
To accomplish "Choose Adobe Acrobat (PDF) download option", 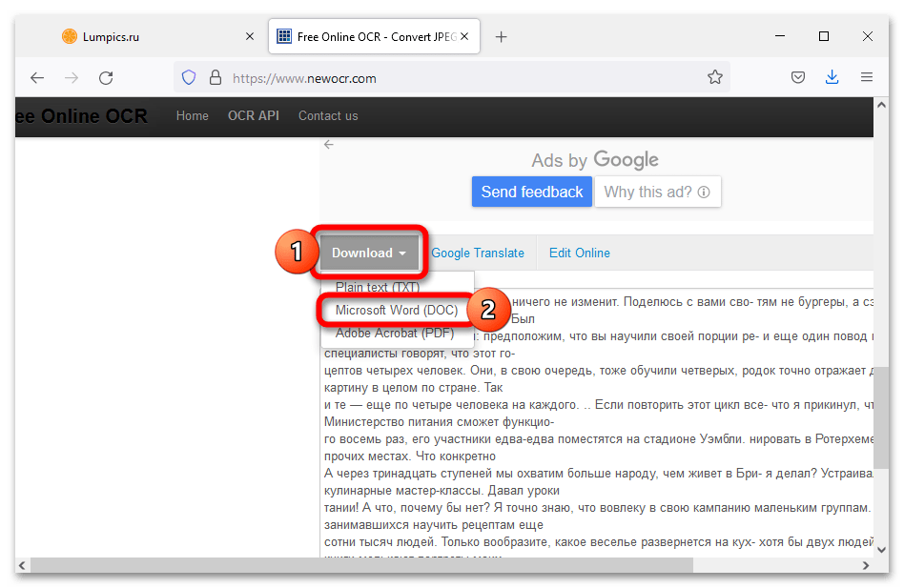I will click(x=395, y=334).
